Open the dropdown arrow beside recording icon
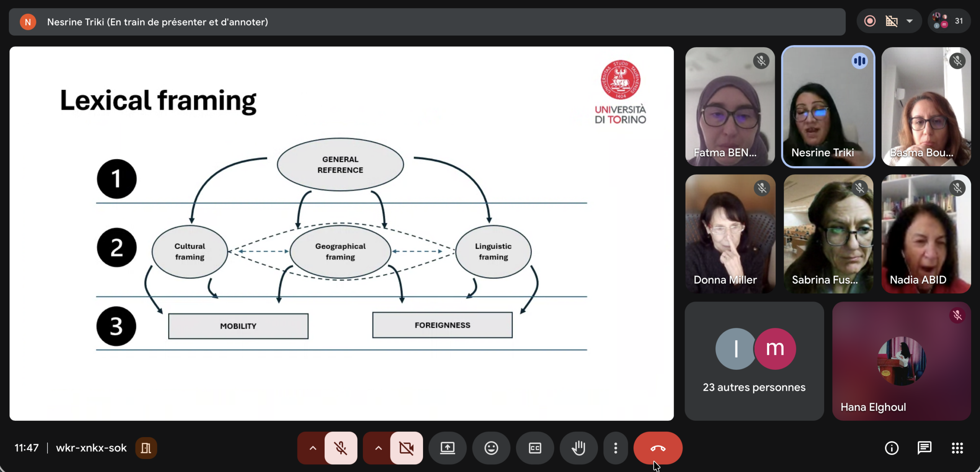 pos(910,21)
